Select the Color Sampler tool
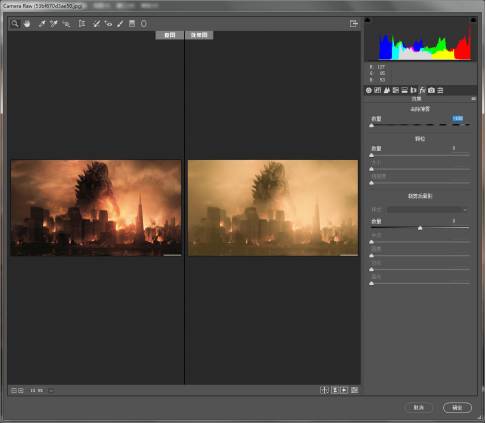 [x=54, y=24]
